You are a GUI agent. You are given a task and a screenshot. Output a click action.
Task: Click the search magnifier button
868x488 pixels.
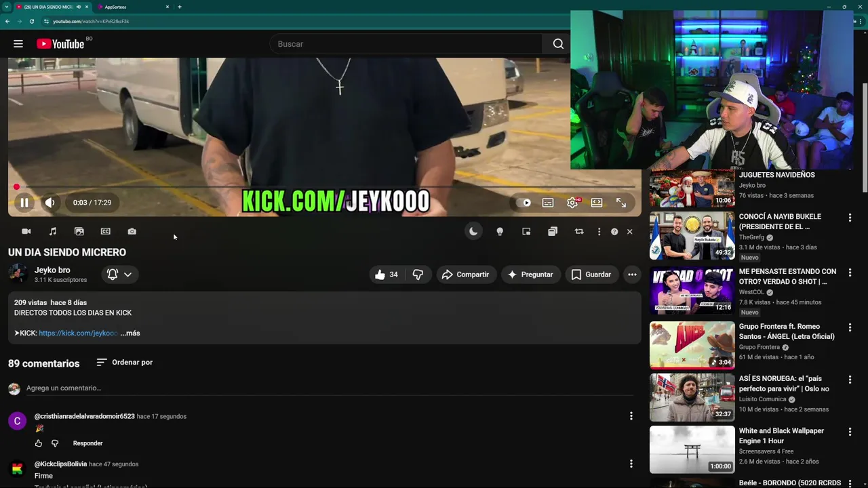[558, 44]
